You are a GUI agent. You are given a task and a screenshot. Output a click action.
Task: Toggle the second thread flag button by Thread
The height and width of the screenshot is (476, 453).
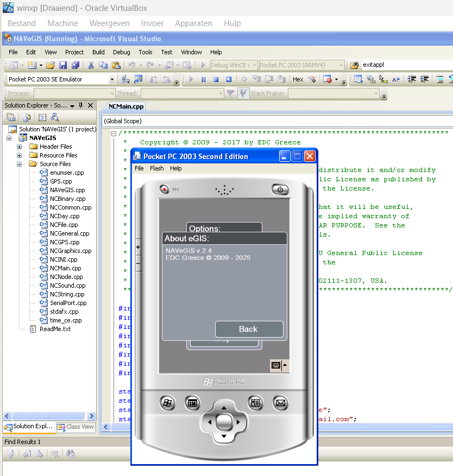tap(243, 93)
